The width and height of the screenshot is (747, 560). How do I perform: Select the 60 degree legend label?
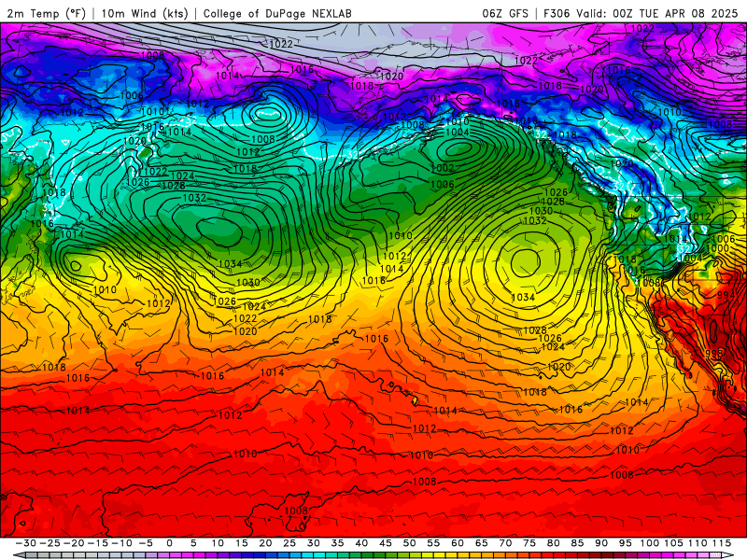click(x=458, y=543)
